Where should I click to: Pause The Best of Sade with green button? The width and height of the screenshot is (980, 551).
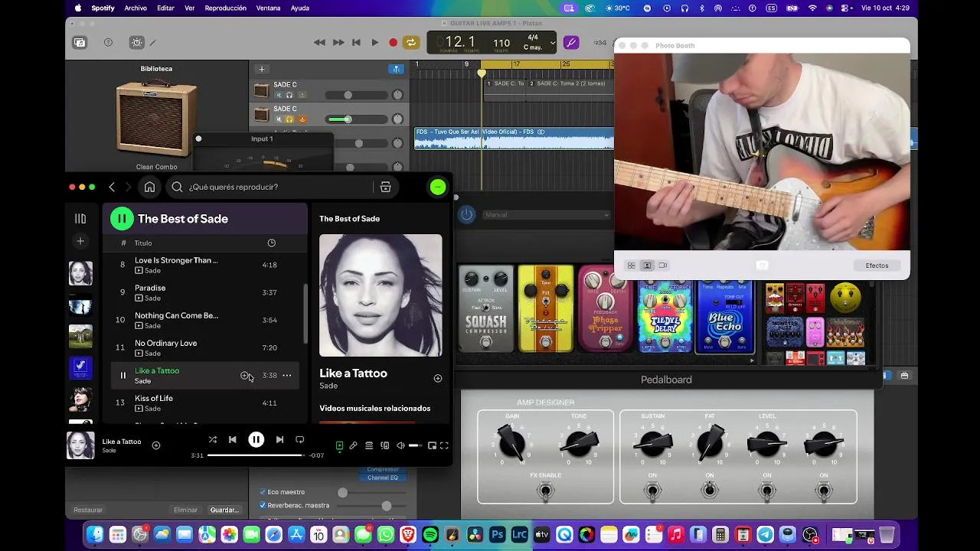tap(122, 219)
